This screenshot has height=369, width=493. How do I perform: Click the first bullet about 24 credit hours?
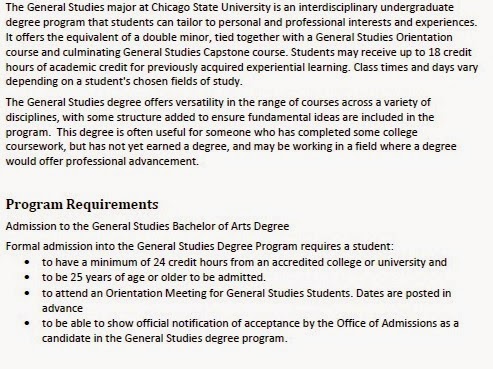pos(244,262)
